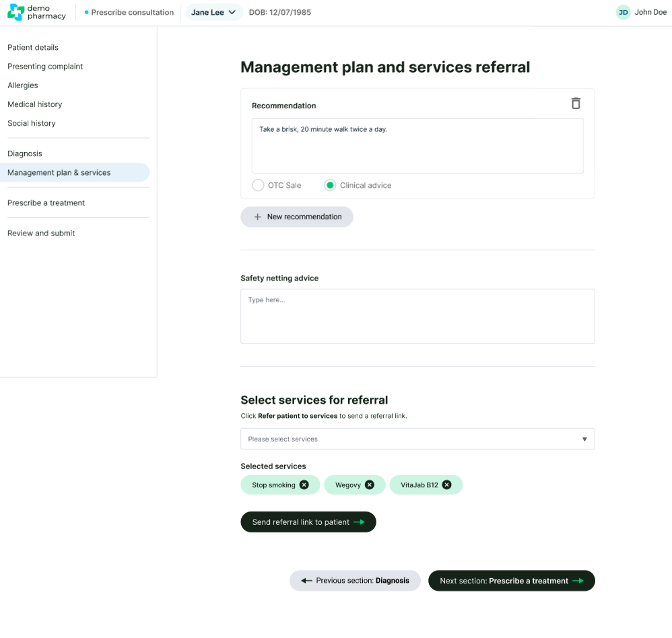This screenshot has height=638, width=672.
Task: Remove the Stop smoking service chip
Action: coord(304,485)
